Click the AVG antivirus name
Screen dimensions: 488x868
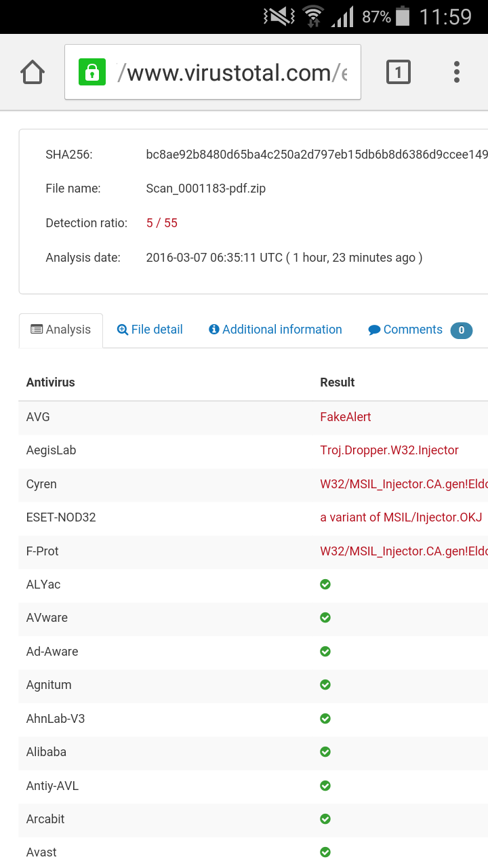[38, 417]
